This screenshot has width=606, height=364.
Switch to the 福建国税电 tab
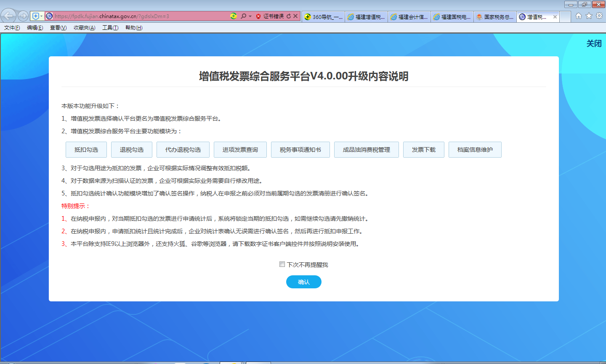(x=452, y=17)
